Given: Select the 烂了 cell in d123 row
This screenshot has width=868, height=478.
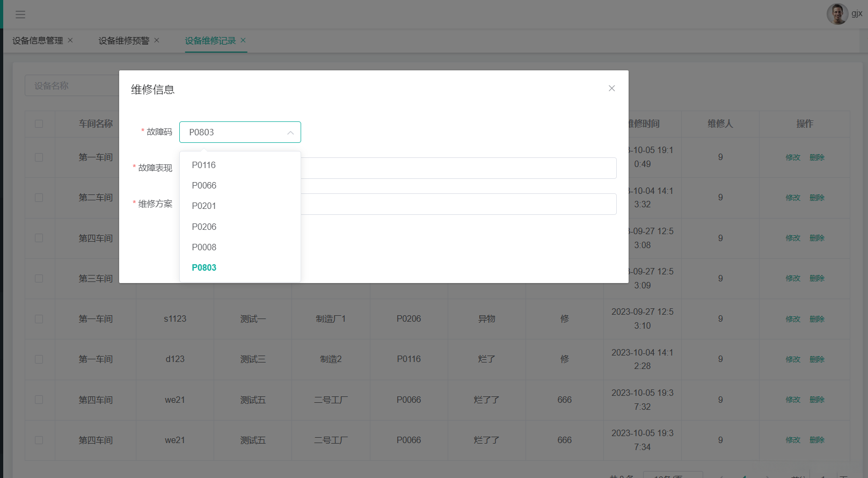Looking at the screenshot, I should pyautogui.click(x=487, y=359).
